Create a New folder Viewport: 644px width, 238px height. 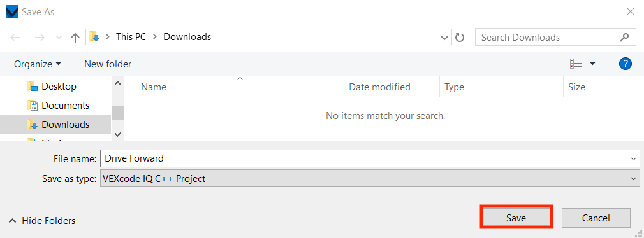click(108, 64)
